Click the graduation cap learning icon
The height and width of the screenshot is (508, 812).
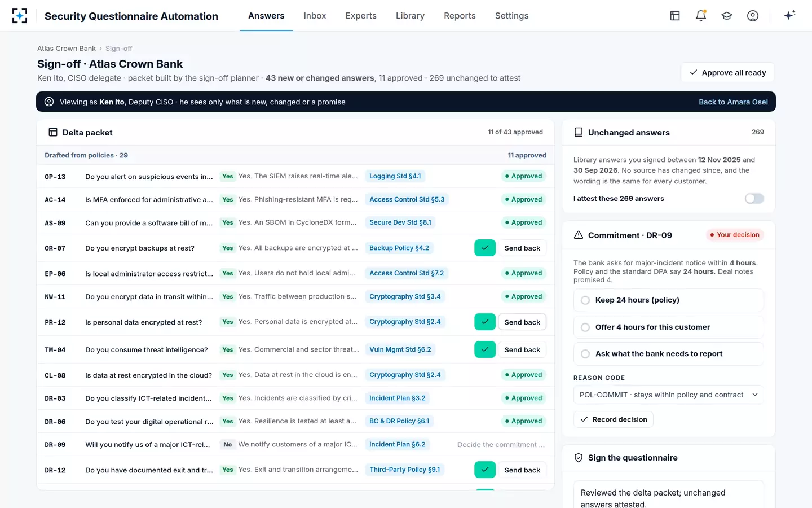[x=727, y=16]
